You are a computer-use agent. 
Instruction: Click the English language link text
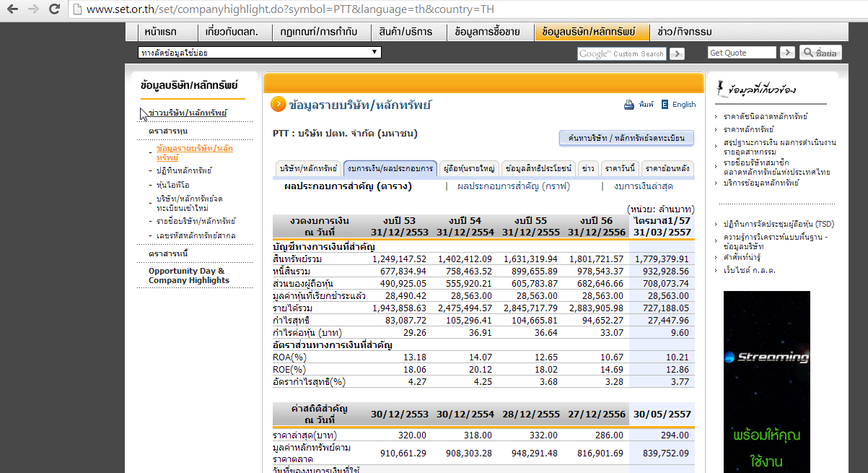684,104
